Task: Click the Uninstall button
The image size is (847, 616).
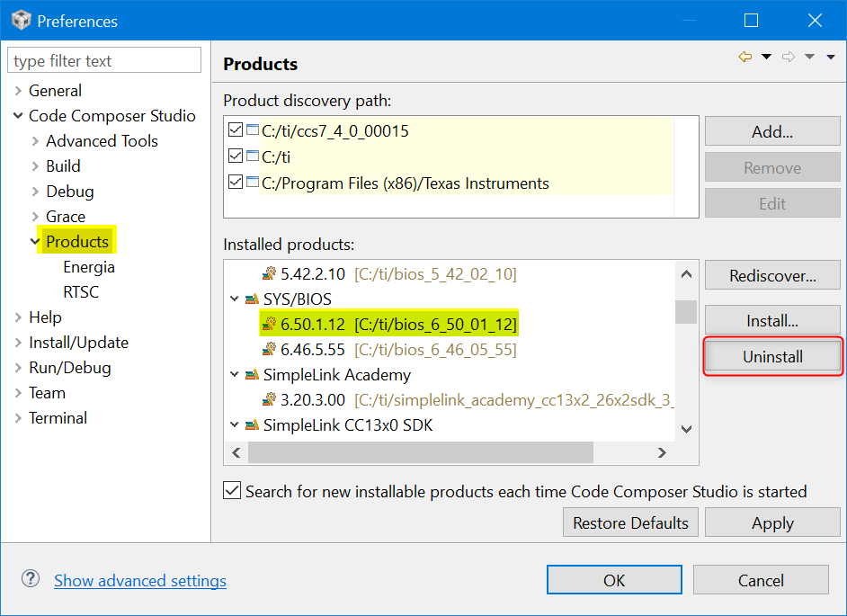Action: 772,357
